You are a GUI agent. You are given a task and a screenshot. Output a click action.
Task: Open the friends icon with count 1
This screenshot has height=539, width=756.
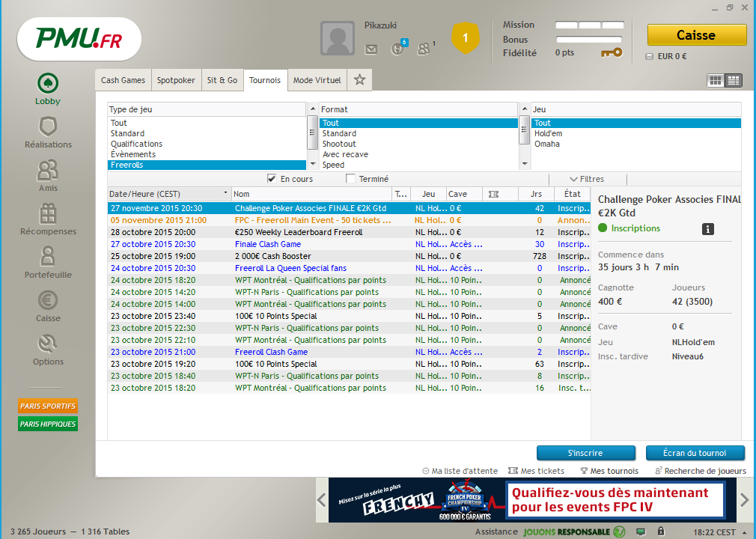[x=424, y=48]
